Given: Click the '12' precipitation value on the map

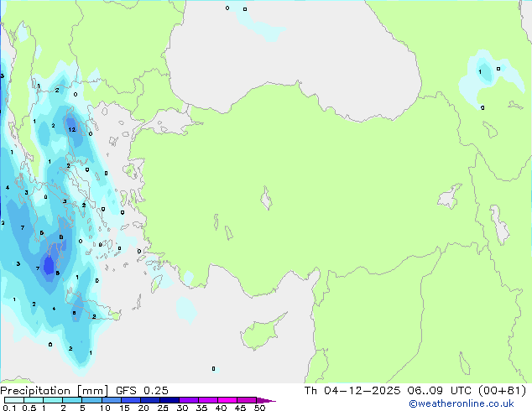Looking at the screenshot, I should (x=71, y=129).
